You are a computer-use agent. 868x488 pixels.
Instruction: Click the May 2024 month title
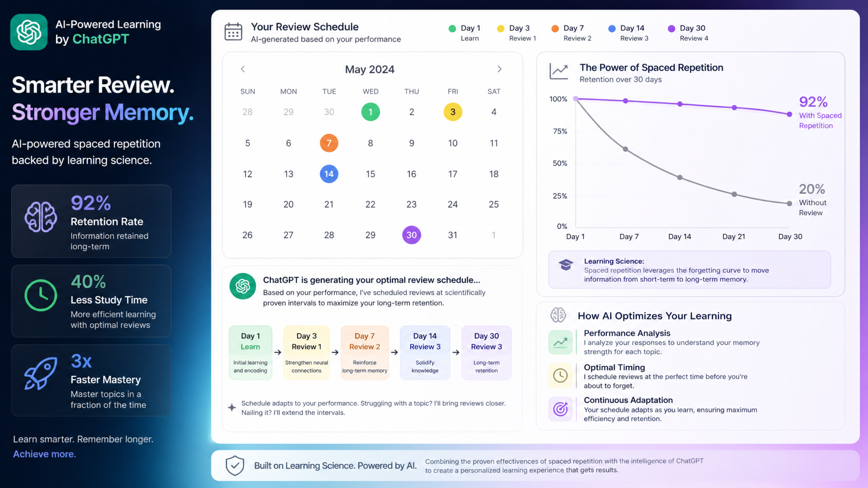[370, 69]
